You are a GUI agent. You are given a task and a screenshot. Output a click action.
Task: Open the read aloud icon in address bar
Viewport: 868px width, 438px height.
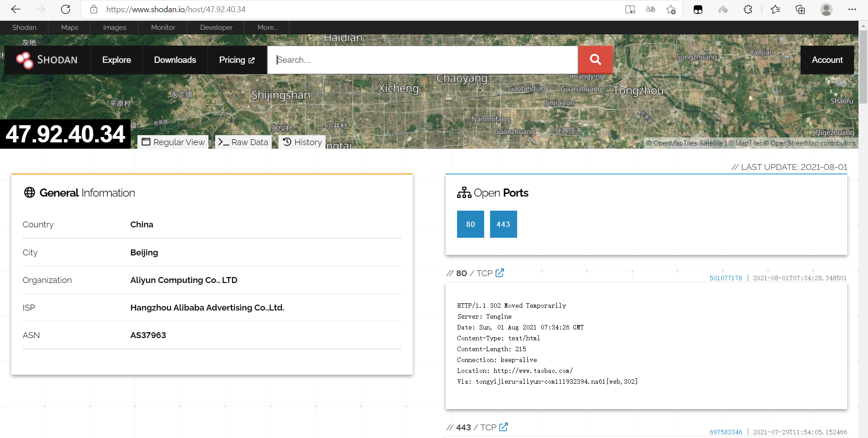(x=630, y=9)
